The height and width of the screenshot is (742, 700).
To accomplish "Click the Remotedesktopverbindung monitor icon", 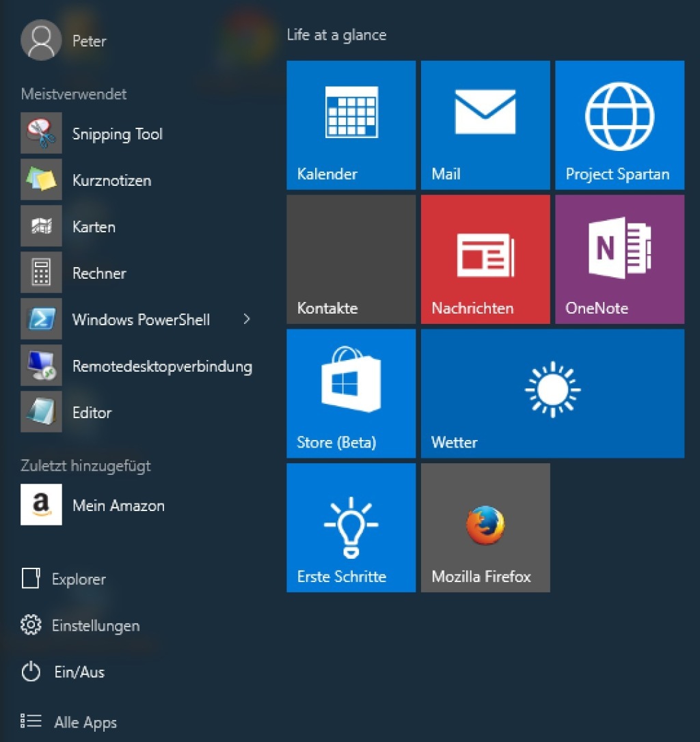I will (41, 366).
